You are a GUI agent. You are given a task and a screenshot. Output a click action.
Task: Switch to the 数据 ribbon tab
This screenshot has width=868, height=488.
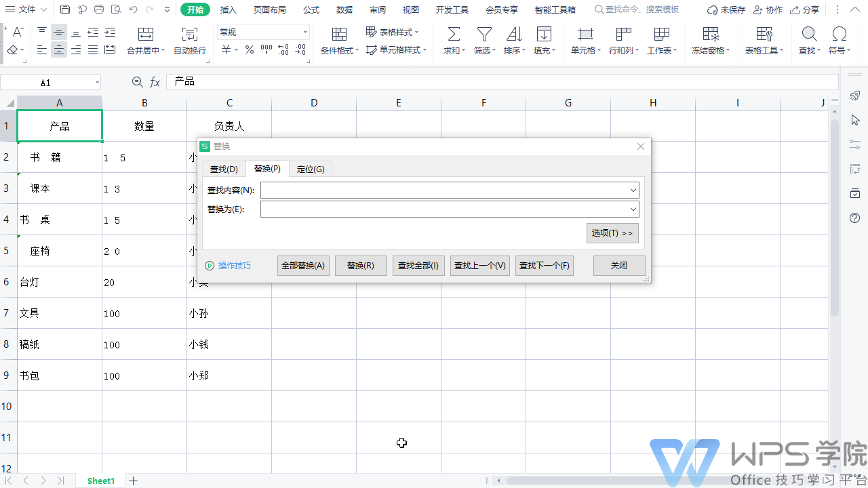[x=344, y=9]
